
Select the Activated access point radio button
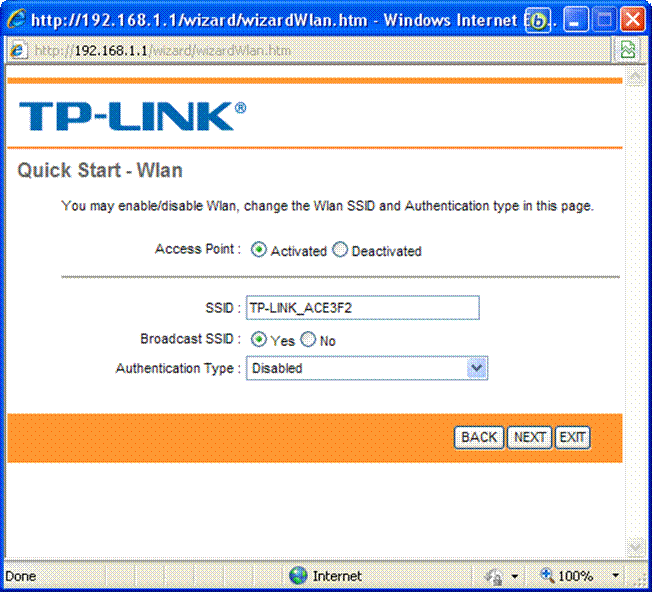point(258,250)
